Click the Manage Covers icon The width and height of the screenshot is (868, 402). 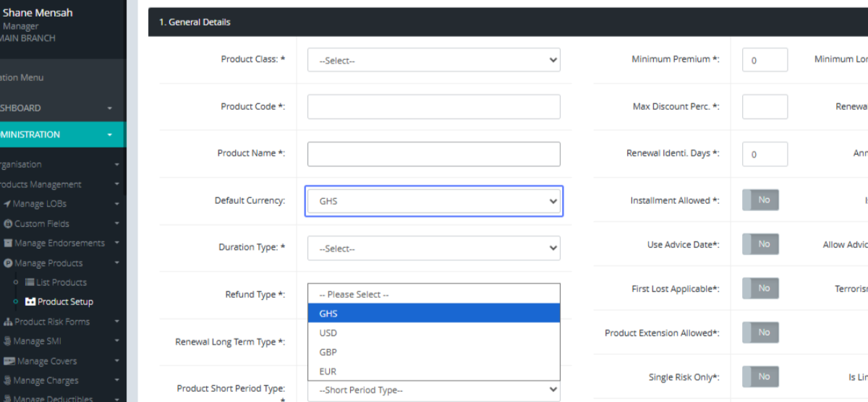pyautogui.click(x=9, y=361)
